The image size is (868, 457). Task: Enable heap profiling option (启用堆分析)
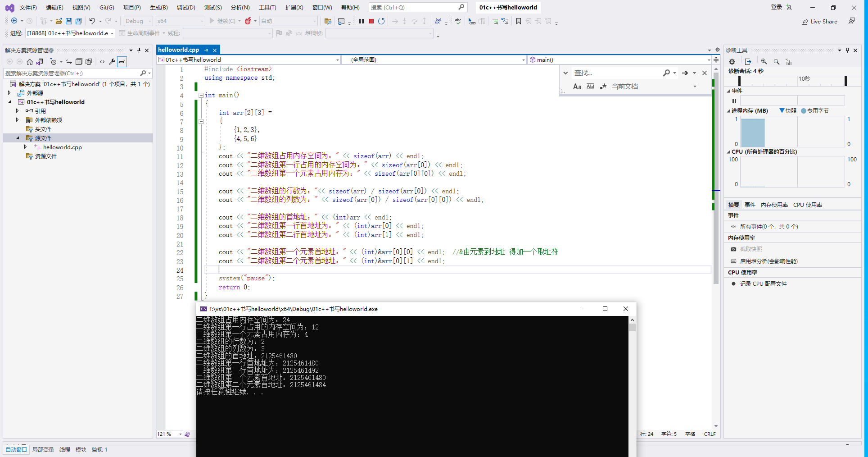pos(768,261)
